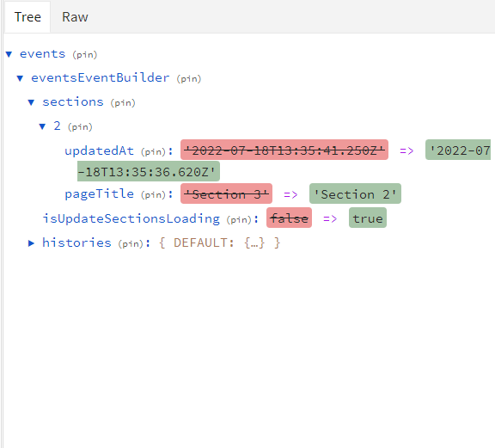Switch to the Tree tab
This screenshot has height=448, width=495.
coord(27,17)
